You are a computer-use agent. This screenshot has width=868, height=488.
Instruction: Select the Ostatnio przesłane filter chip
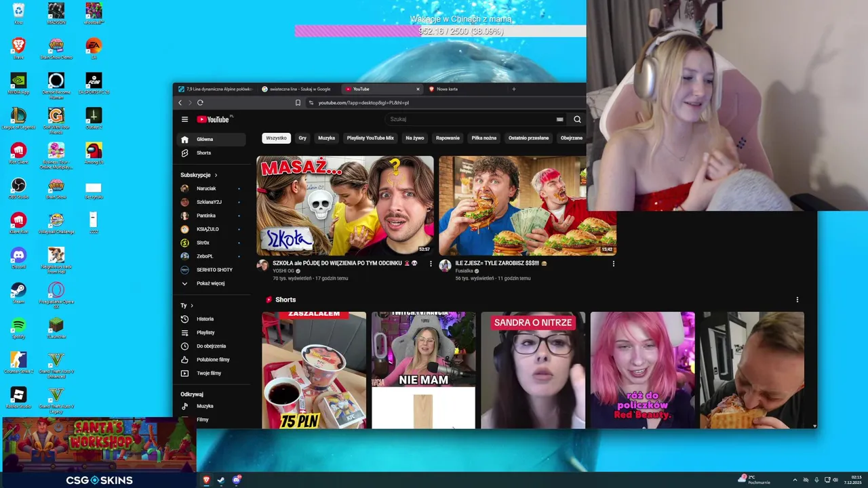click(x=528, y=138)
